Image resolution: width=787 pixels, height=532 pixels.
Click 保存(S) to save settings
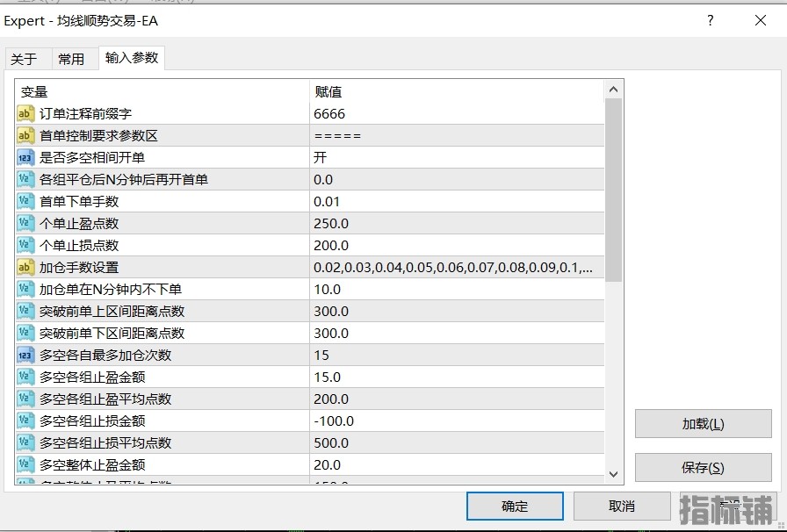point(704,468)
